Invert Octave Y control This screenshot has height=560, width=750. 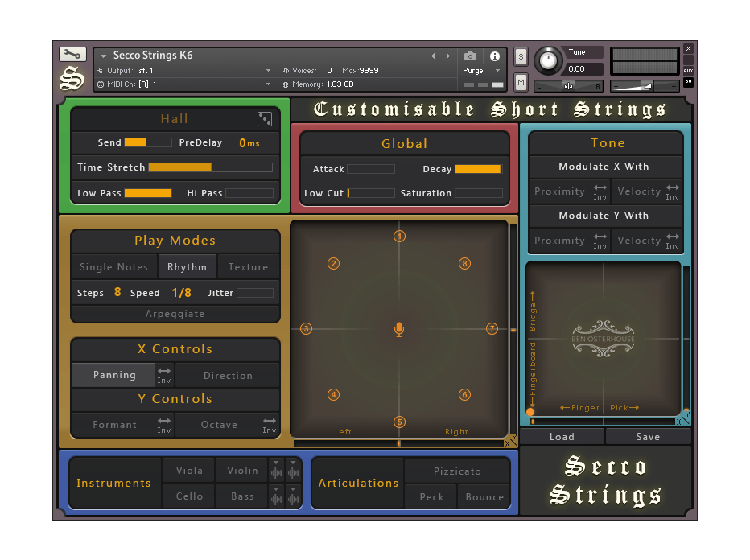coord(270,425)
